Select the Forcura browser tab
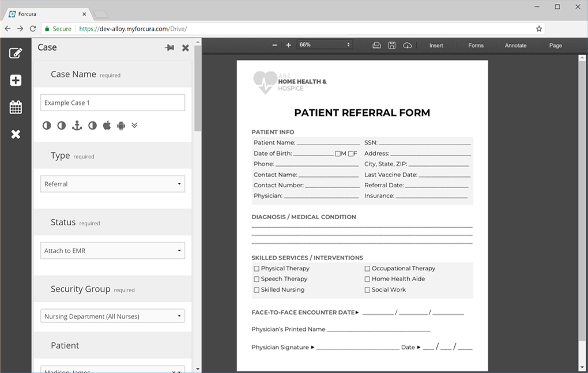 47,14
